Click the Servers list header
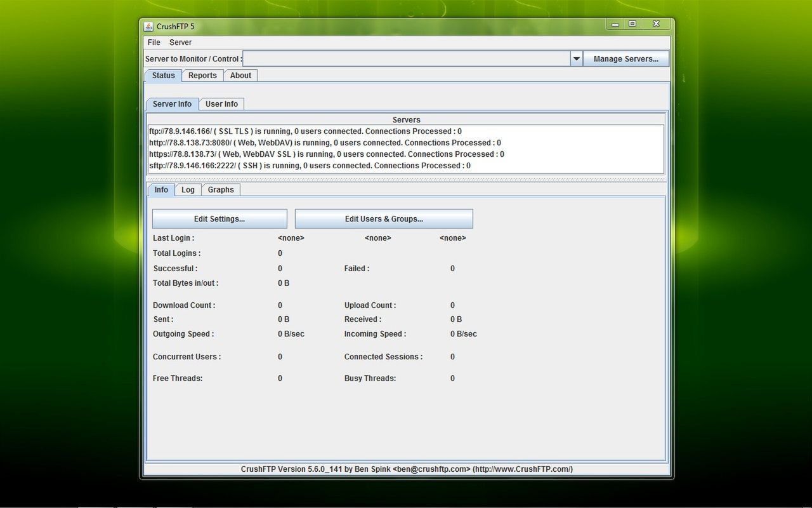The image size is (812, 508). point(406,119)
